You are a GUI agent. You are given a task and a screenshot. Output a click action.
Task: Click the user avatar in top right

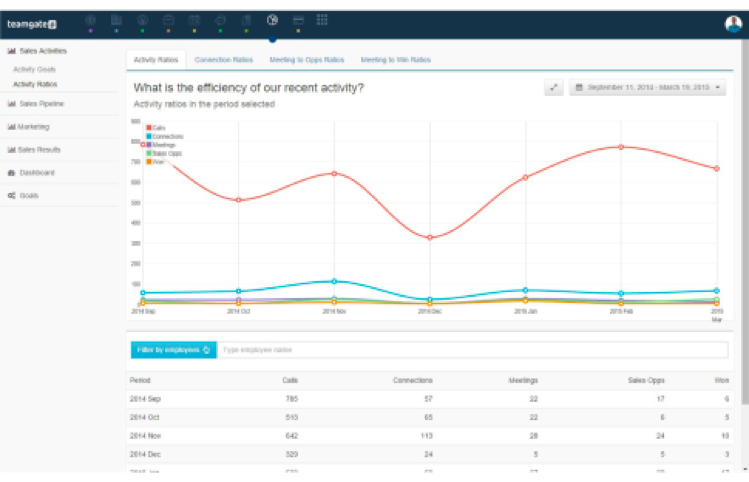pos(733,24)
